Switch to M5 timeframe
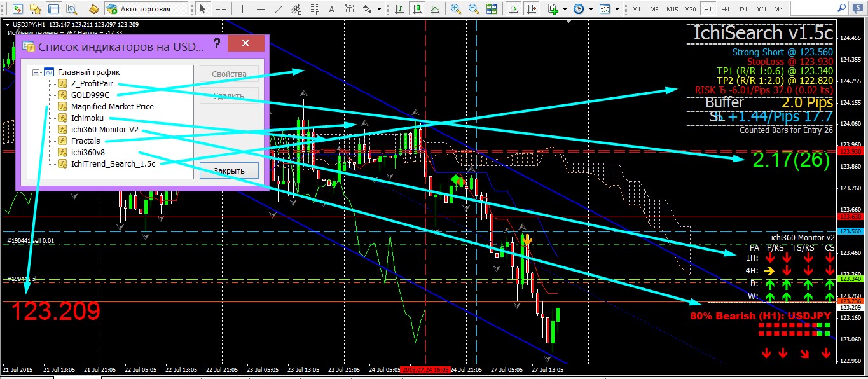Screen dimensions: 868x379 [x=654, y=9]
